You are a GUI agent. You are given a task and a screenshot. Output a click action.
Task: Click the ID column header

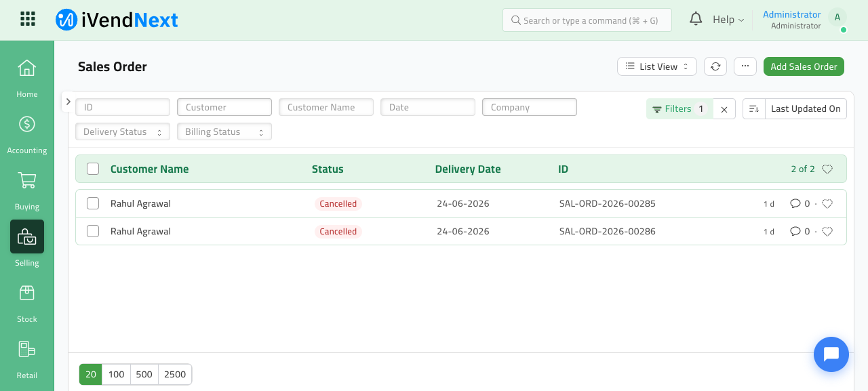[x=563, y=169]
